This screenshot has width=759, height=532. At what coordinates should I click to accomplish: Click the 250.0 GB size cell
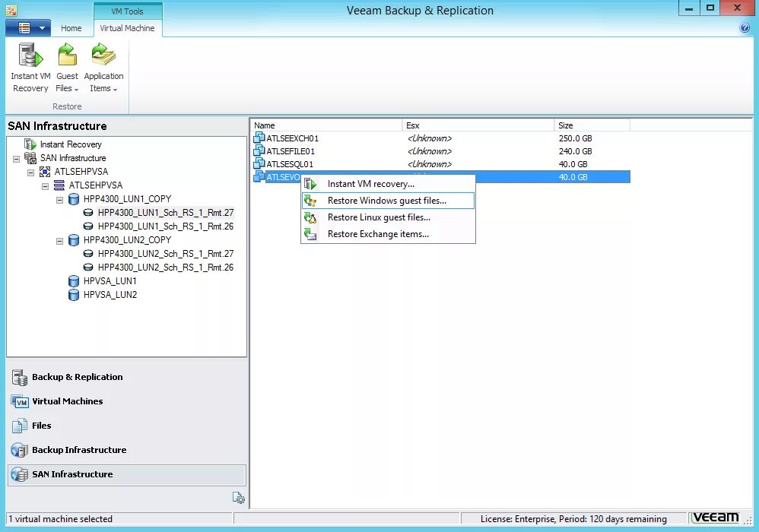pos(575,138)
